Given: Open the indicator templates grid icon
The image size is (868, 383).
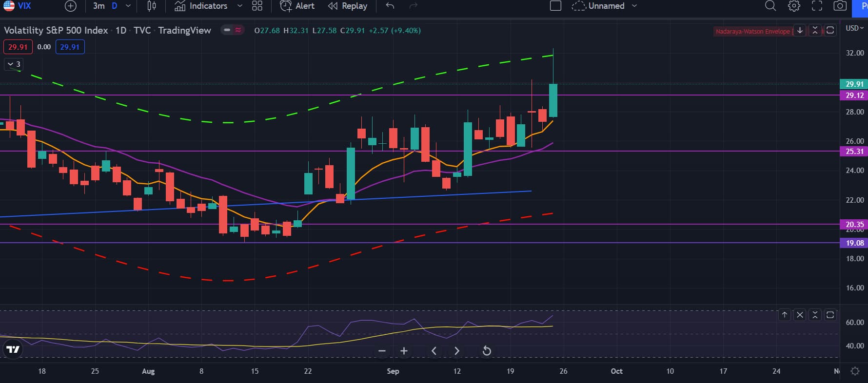Looking at the screenshot, I should pyautogui.click(x=257, y=6).
